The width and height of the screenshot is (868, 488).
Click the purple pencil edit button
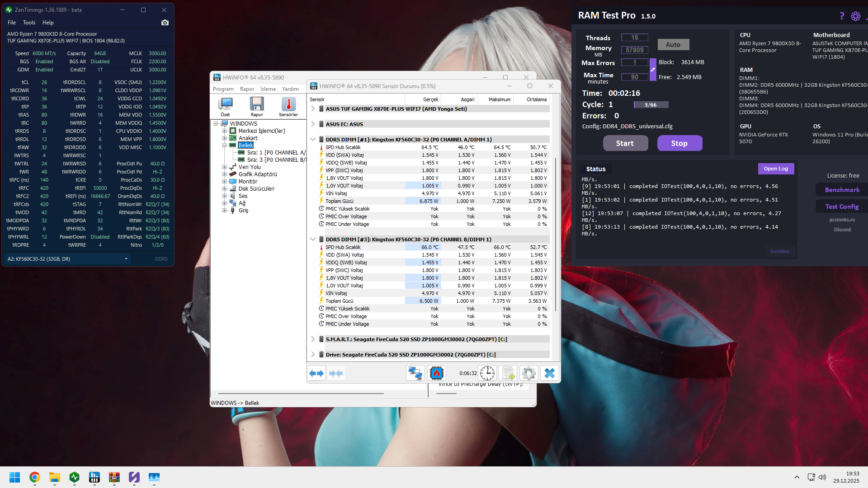coord(653,70)
